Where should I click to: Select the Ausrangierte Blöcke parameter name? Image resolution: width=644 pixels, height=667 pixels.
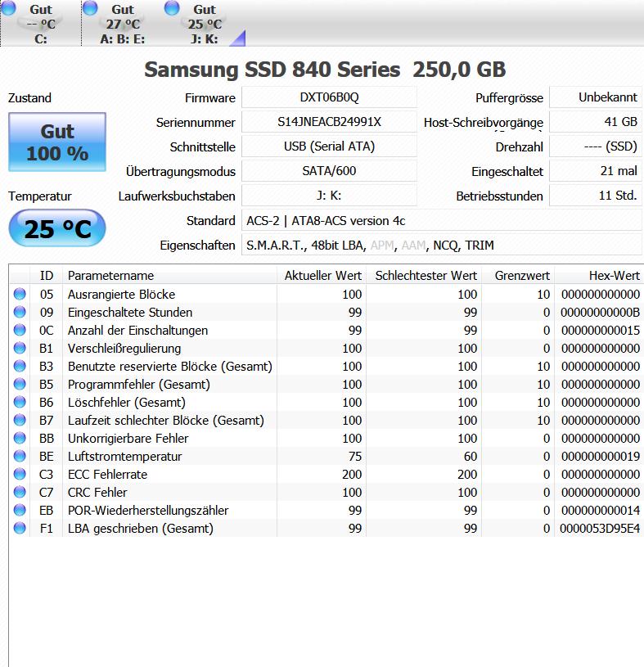click(x=121, y=295)
